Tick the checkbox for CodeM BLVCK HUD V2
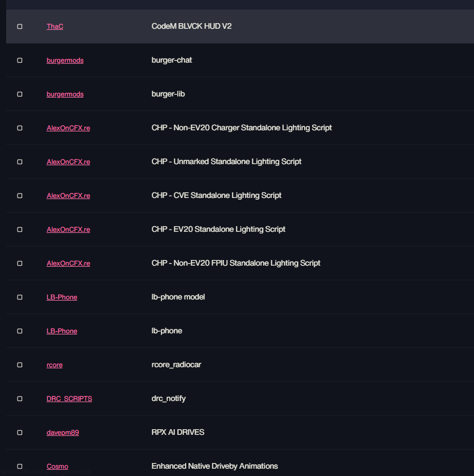Viewport: 474px width, 476px height. point(20,27)
